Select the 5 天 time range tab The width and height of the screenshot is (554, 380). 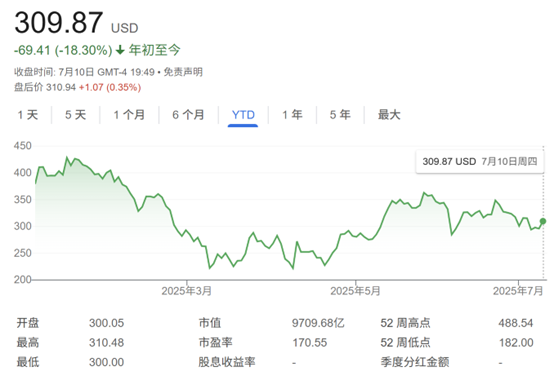tap(75, 115)
